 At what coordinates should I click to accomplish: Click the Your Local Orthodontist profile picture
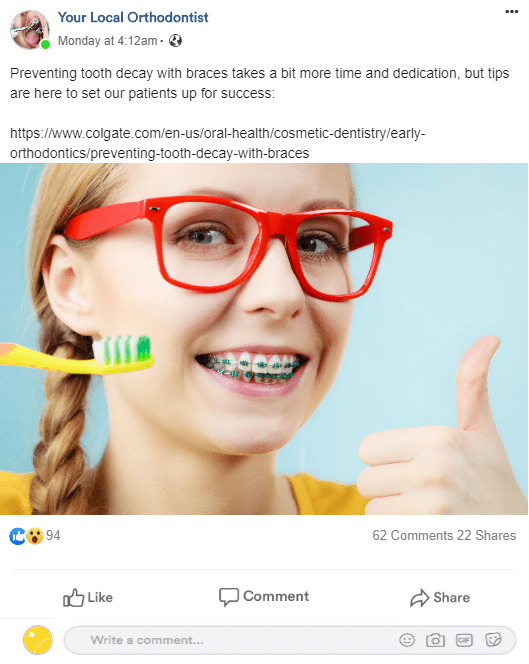pyautogui.click(x=30, y=30)
